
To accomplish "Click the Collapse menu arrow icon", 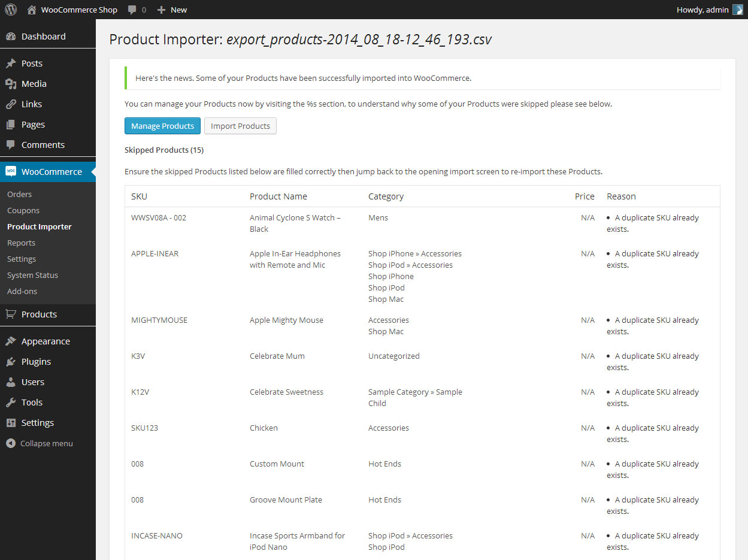I will (x=11, y=444).
